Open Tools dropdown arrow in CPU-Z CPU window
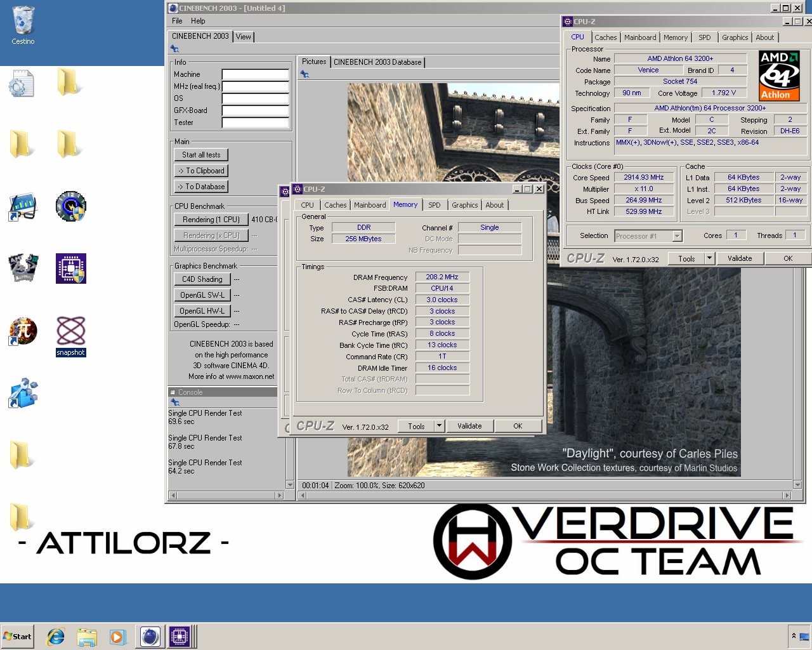 [710, 258]
